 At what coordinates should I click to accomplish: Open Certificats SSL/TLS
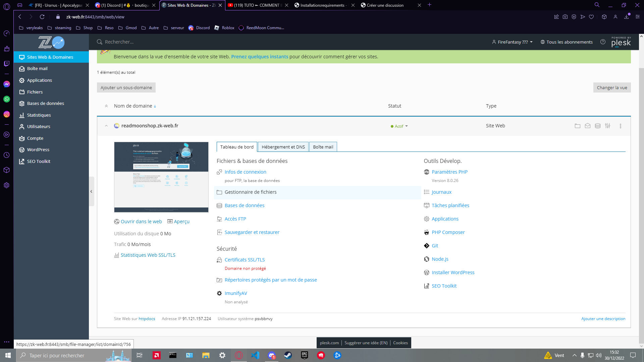click(245, 260)
